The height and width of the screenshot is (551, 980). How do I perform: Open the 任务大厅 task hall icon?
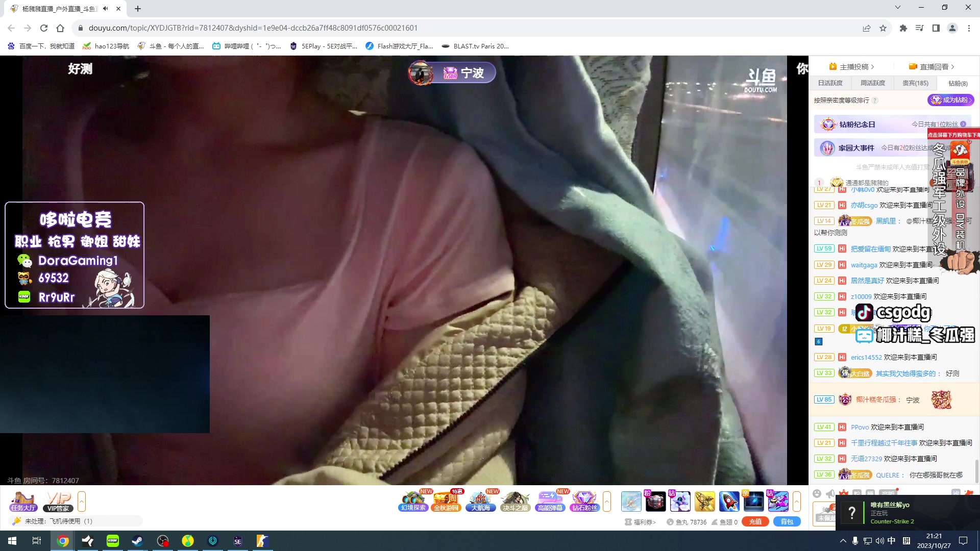(23, 501)
